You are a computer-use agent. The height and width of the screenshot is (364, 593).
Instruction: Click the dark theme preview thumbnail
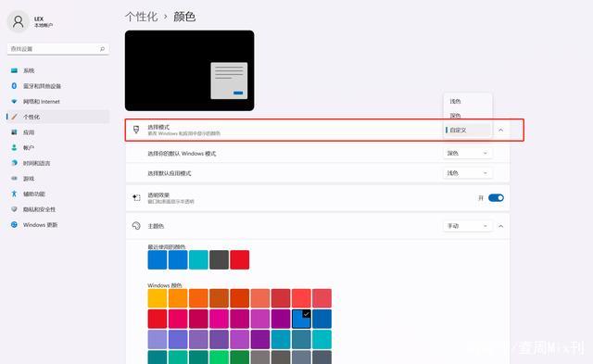[189, 70]
